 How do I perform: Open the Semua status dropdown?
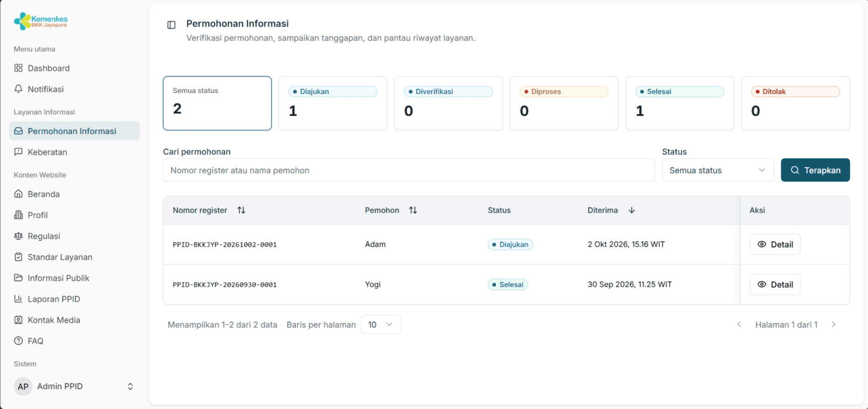(718, 170)
